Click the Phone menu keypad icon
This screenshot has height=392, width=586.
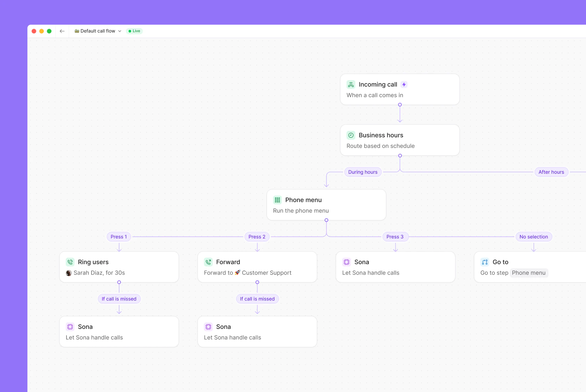277,200
